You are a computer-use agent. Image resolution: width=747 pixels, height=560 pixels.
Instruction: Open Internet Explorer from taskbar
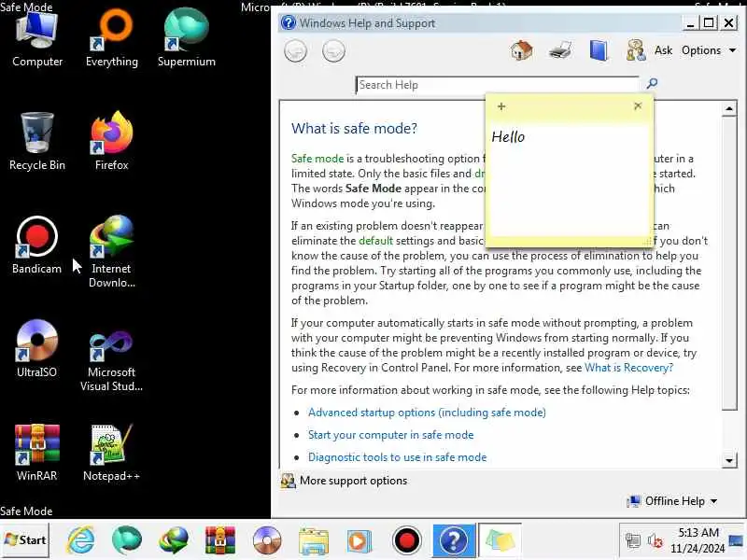pos(81,540)
